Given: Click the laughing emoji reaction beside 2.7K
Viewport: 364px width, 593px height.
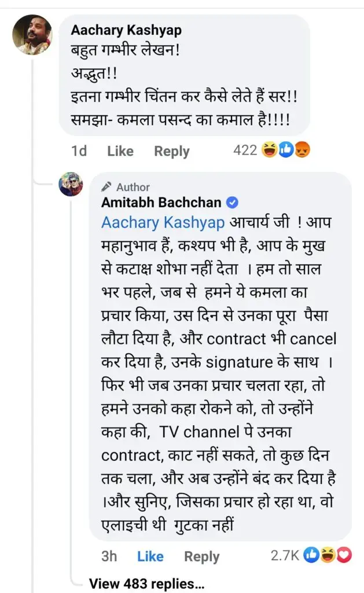Looking at the screenshot, I should pos(328,556).
